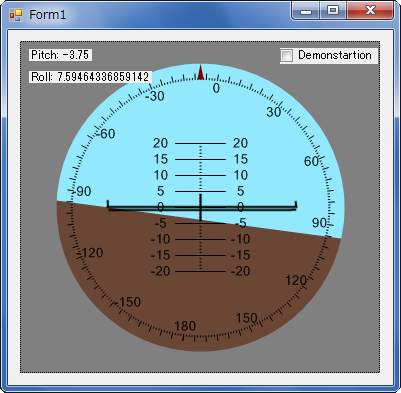The width and height of the screenshot is (401, 393).
Task: Click the Pitch value label
Action: 60,55
